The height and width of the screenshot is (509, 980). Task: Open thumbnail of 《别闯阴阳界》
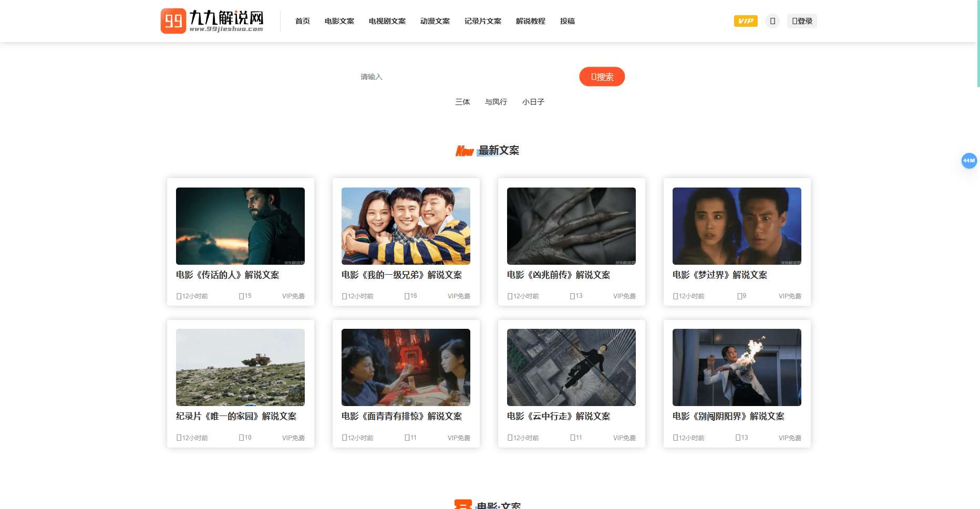[x=737, y=367]
